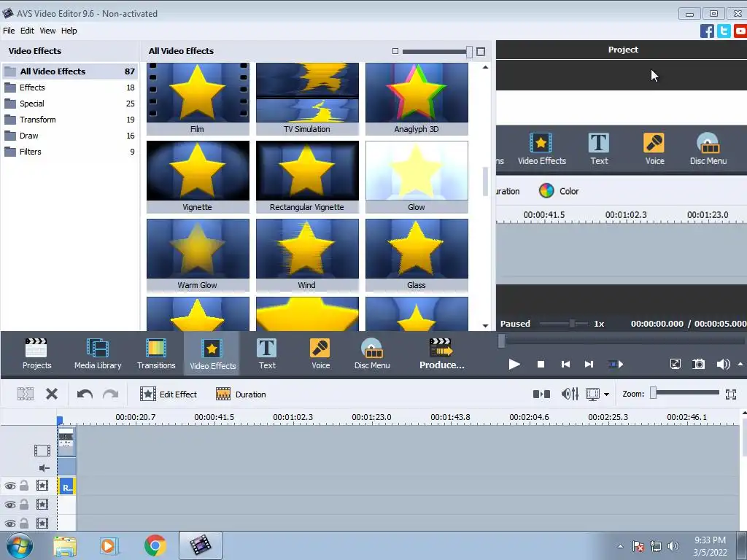Open the View menu
The image size is (747, 560).
tap(47, 31)
